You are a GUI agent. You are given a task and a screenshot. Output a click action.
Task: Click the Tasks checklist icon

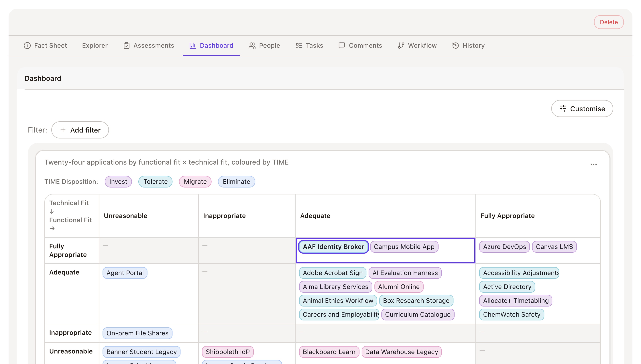(x=299, y=45)
